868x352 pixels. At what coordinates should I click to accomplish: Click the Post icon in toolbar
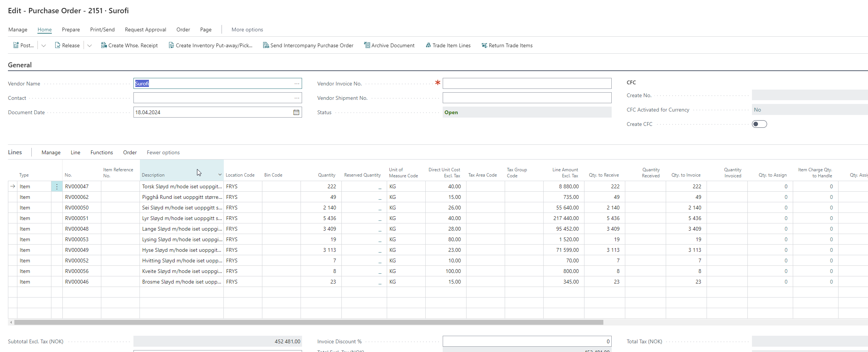pyautogui.click(x=16, y=45)
